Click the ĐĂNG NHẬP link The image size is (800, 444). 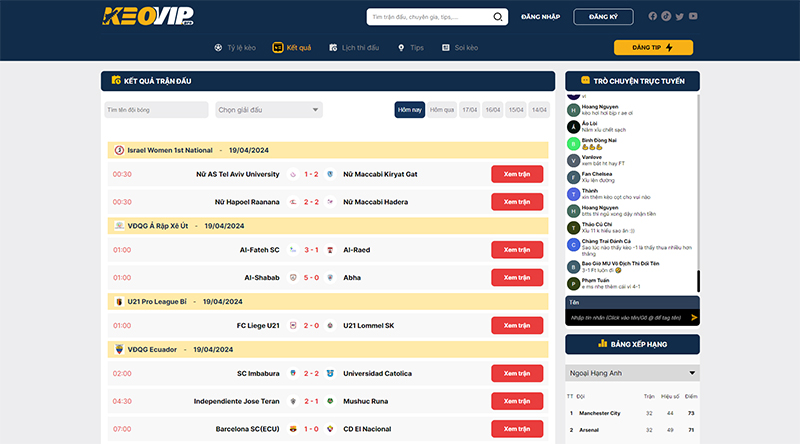coord(540,17)
